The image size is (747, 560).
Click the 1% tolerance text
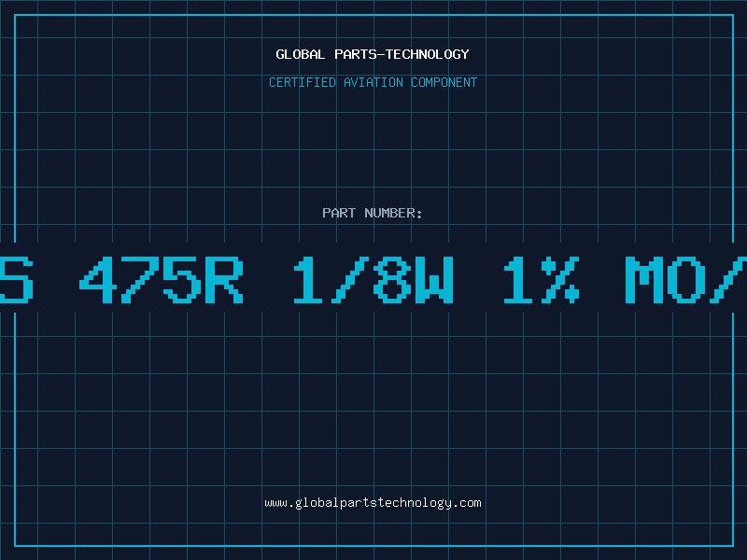(x=542, y=279)
